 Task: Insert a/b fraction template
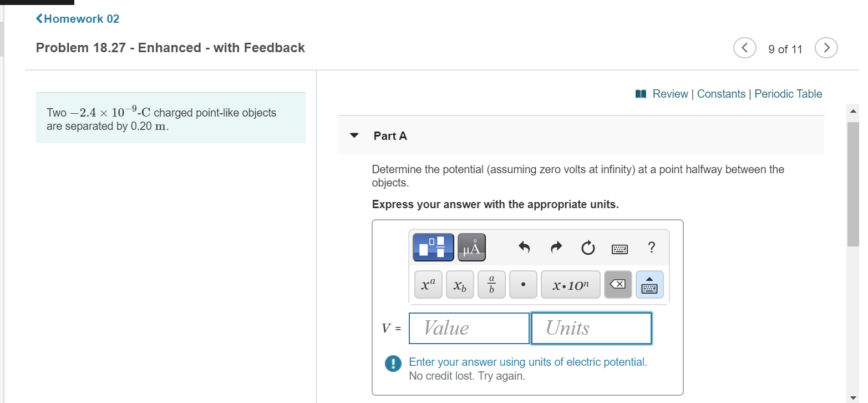(491, 285)
